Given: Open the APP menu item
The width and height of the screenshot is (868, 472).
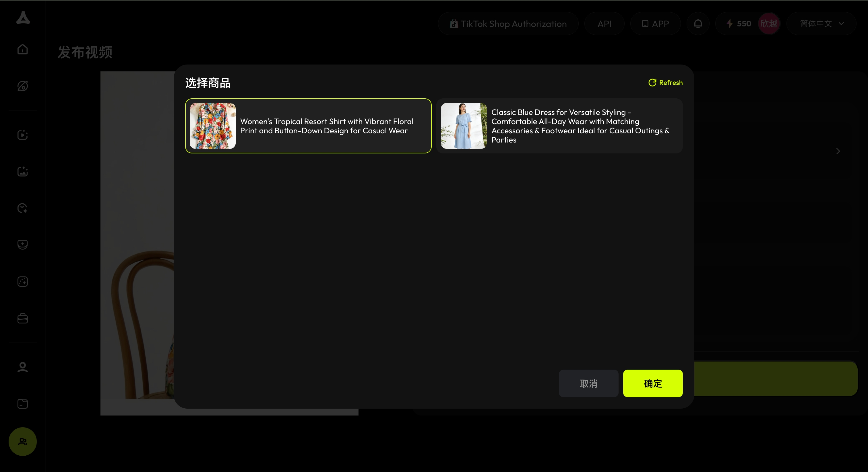Looking at the screenshot, I should [x=655, y=24].
